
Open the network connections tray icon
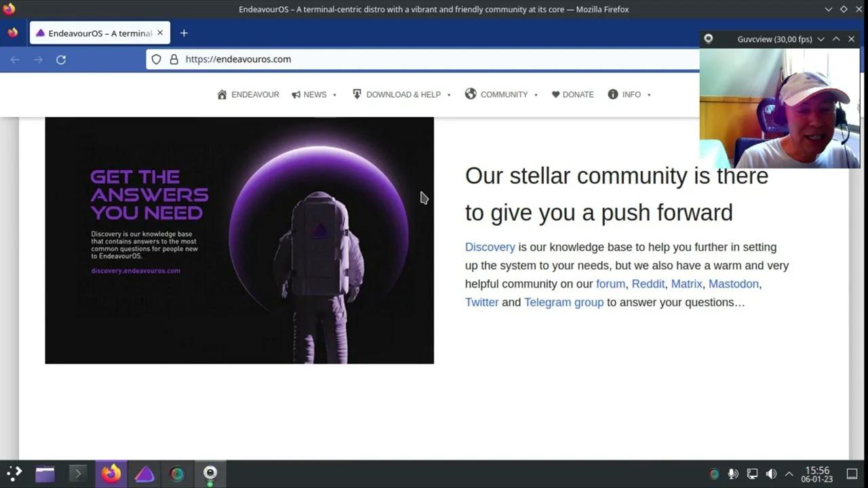click(x=752, y=474)
